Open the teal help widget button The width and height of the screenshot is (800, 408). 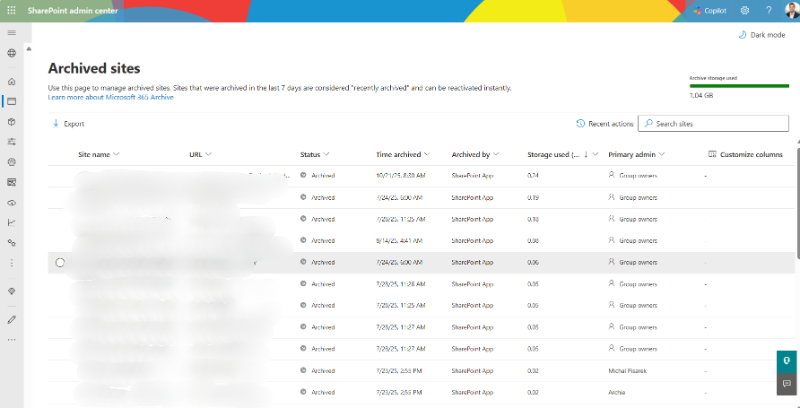(787, 361)
